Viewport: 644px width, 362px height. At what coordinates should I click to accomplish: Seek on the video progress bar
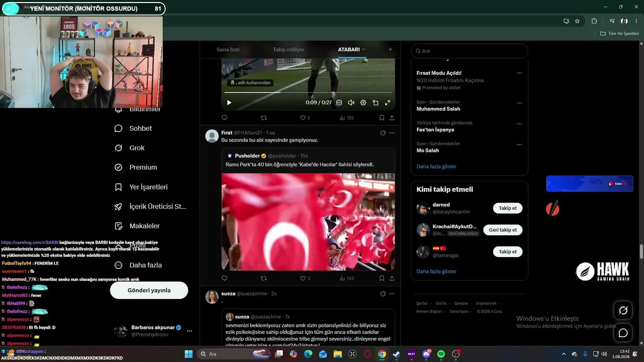[308, 93]
